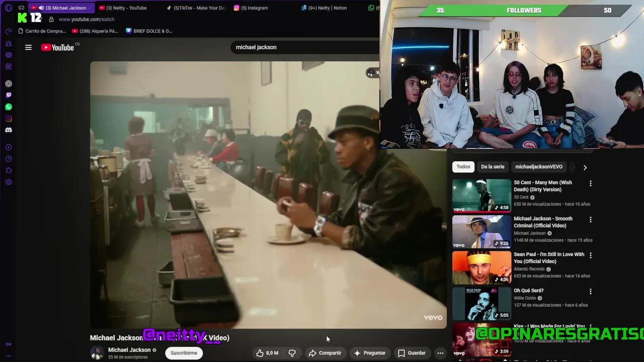This screenshot has height=362, width=644.
Task: Open Carrito de Compra bookmark
Action: pyautogui.click(x=42, y=31)
